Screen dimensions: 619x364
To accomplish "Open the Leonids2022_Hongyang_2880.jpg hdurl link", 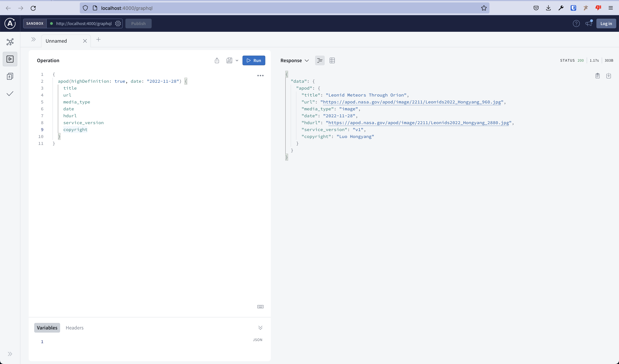I will (419, 123).
